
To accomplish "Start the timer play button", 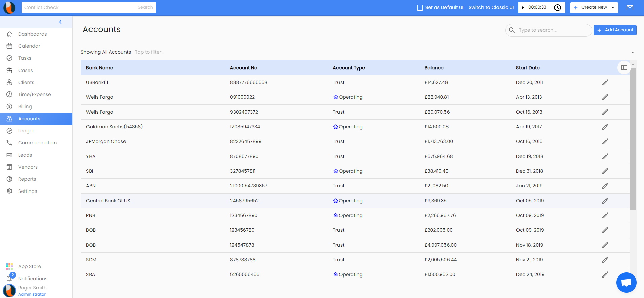I will tap(523, 8).
